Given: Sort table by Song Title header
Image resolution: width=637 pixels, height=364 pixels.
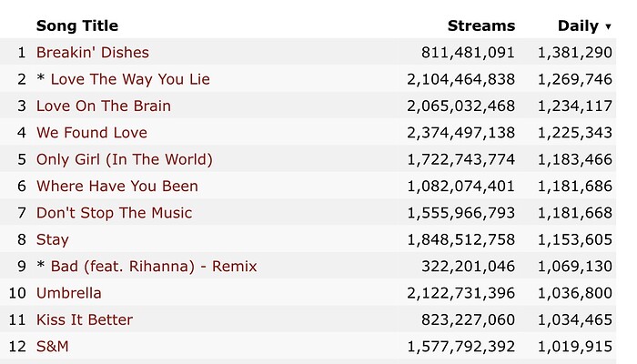Looking at the screenshot, I should coord(76,25).
